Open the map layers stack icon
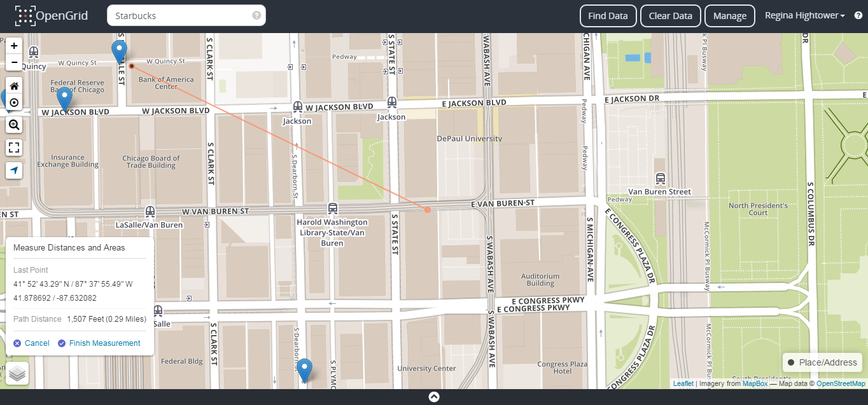This screenshot has width=868, height=405. [18, 373]
